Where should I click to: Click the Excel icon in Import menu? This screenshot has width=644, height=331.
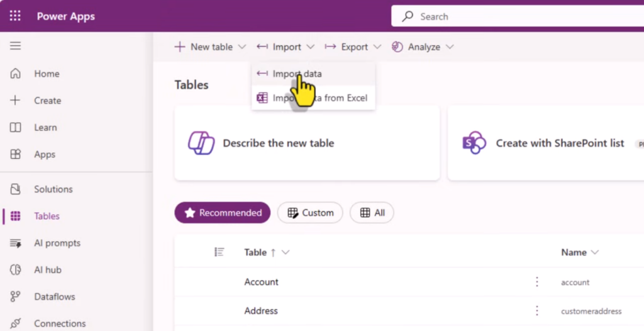262,98
